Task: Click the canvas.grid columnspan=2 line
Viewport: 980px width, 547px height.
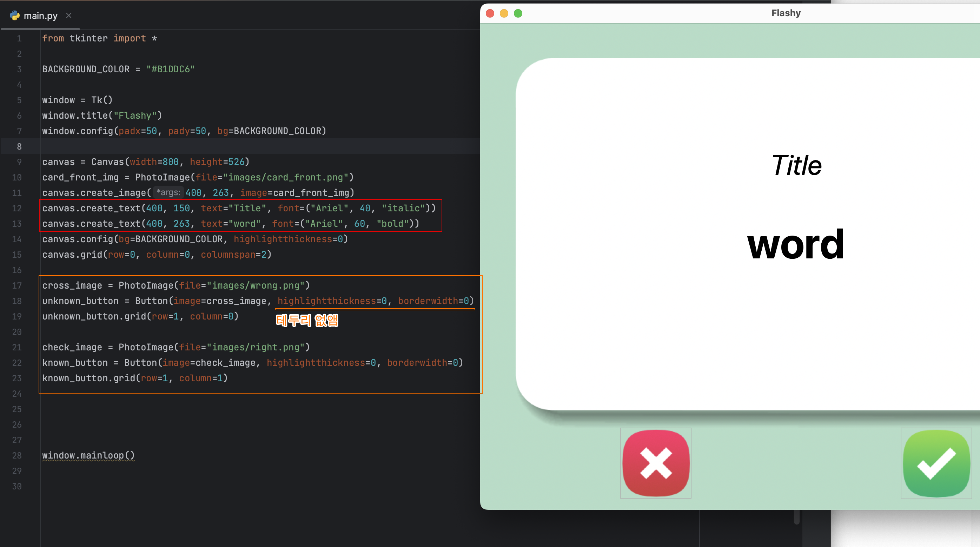Action: (x=157, y=255)
